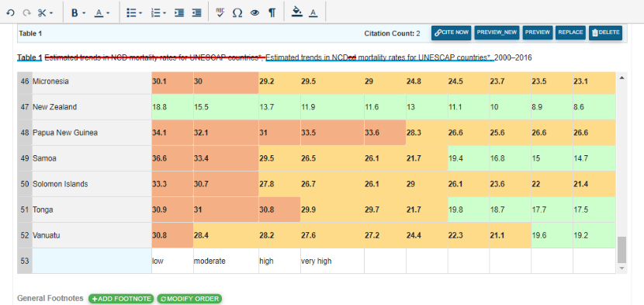Click Samoa value 14.7

[x=594, y=158]
